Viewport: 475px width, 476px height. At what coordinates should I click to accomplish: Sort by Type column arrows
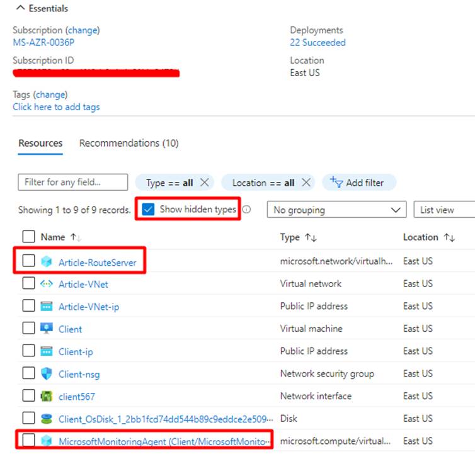[x=311, y=237]
